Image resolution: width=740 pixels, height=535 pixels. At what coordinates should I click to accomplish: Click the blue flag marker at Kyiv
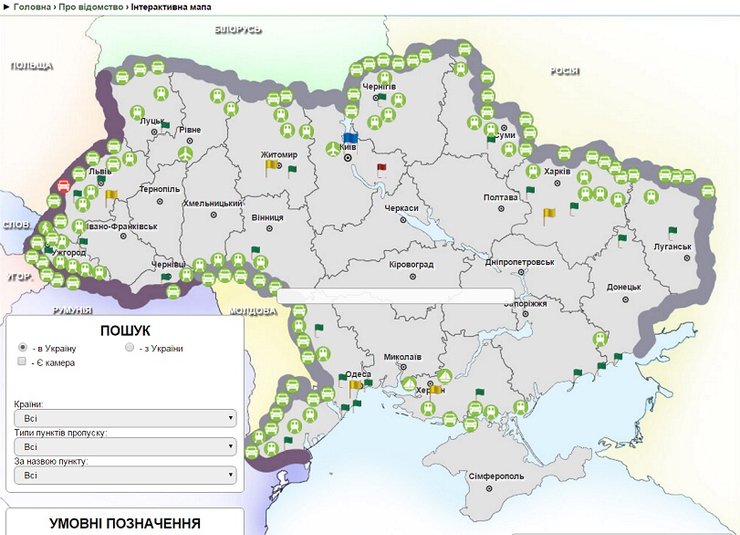click(350, 138)
